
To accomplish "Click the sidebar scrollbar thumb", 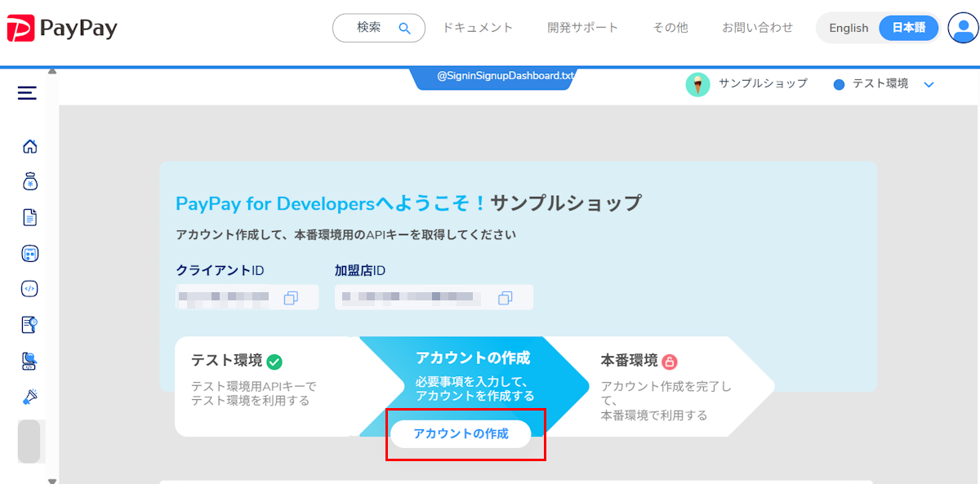I will pyautogui.click(x=29, y=442).
